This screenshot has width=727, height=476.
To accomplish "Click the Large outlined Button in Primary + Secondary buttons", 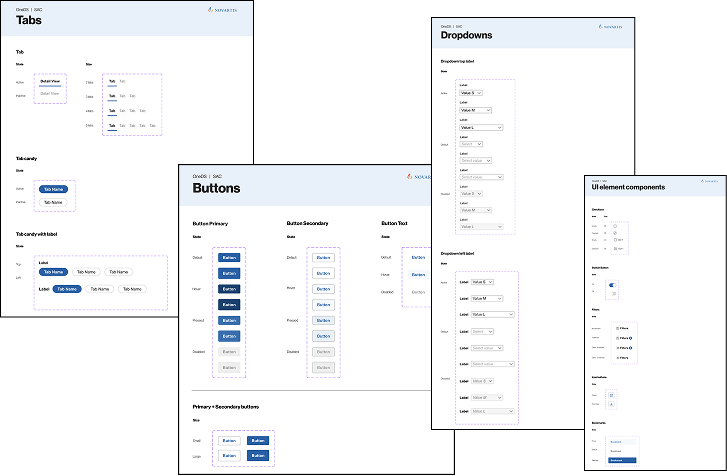I will tap(229, 456).
